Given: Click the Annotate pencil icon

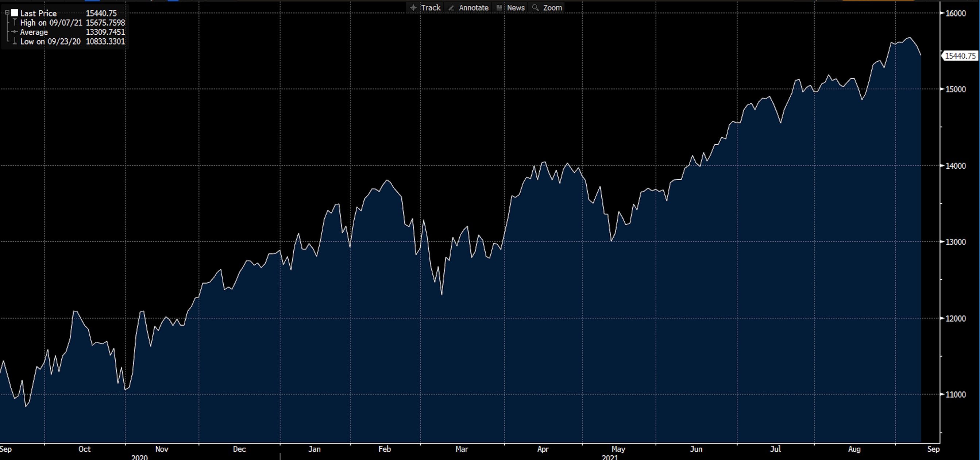Looking at the screenshot, I should pyautogui.click(x=452, y=8).
